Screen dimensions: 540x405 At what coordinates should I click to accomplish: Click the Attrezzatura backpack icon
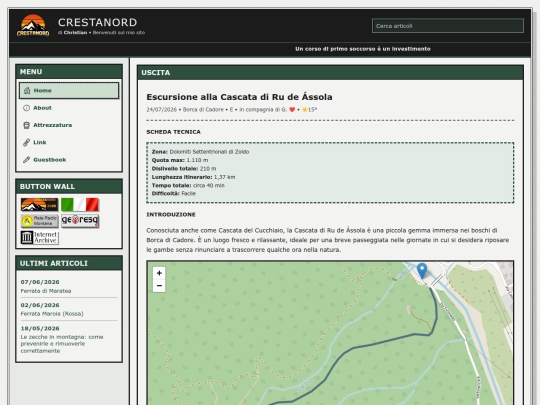(x=27, y=125)
